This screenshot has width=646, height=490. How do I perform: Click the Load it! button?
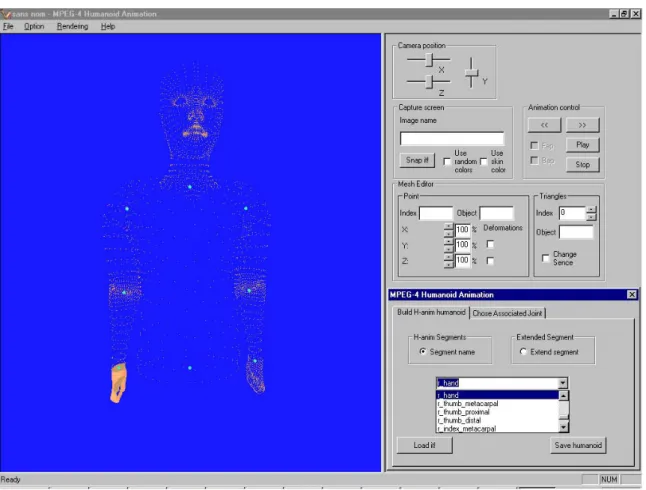tap(424, 445)
